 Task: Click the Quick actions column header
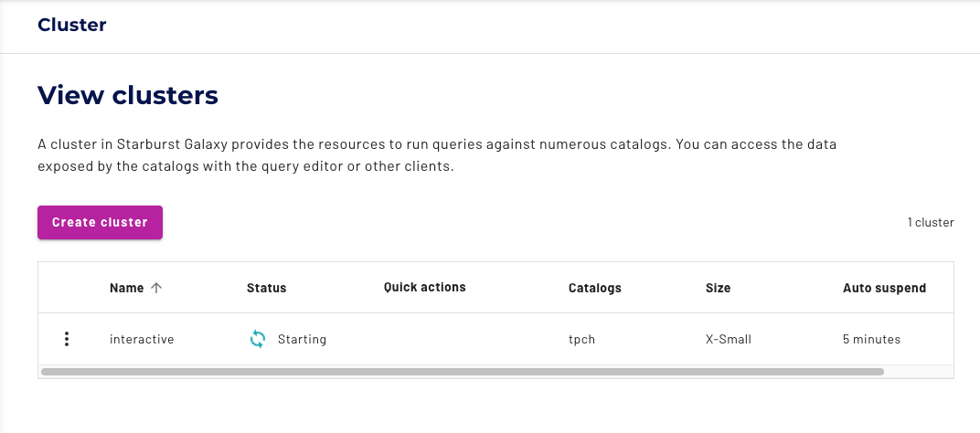(424, 288)
